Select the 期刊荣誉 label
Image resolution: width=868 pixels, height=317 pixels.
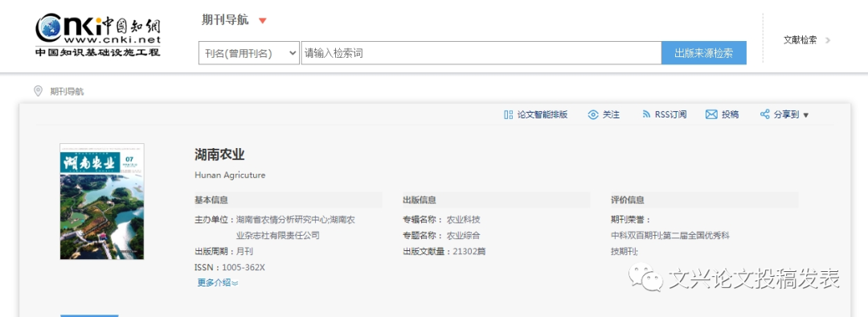coord(631,220)
